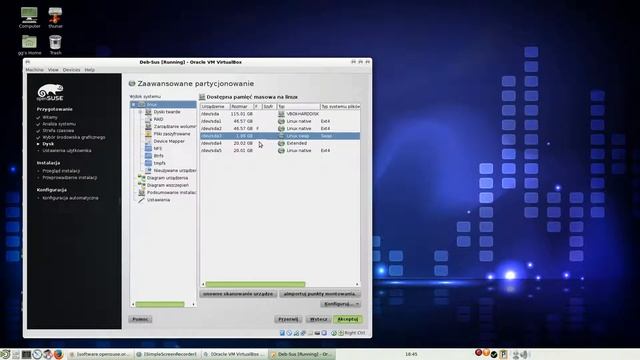Click the system view tree horizontal scrollbar
This screenshot has height=360, width=640.
coord(160,304)
